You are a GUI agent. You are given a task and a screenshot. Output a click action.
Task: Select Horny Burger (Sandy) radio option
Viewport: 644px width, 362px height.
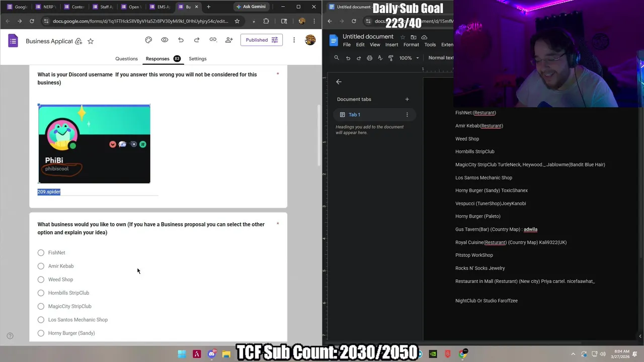(41, 333)
